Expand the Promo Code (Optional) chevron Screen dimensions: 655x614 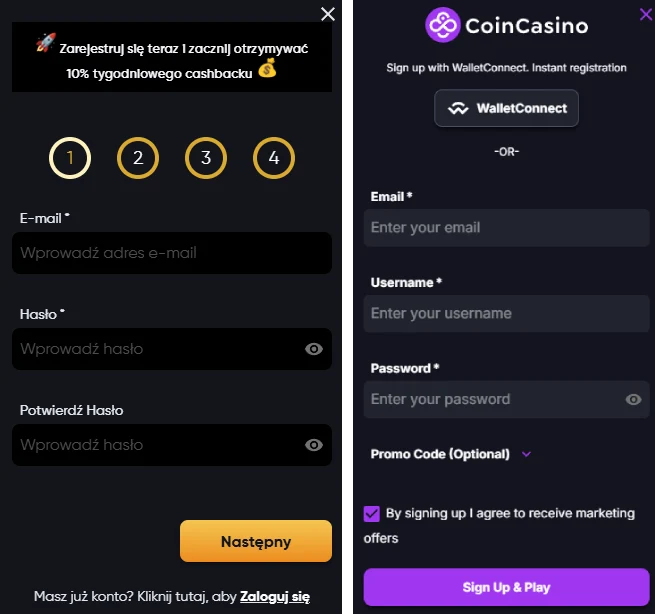click(x=526, y=454)
